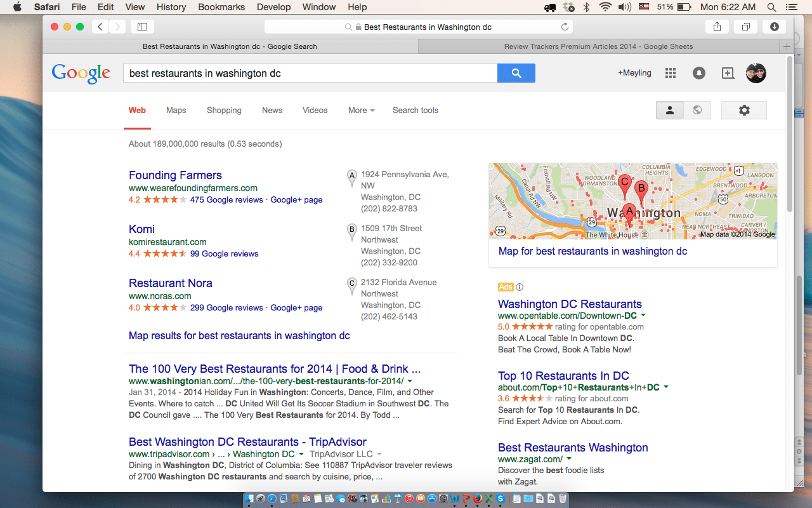The width and height of the screenshot is (812, 508).
Task: Switch to global results with globe toggle
Action: tap(697, 110)
